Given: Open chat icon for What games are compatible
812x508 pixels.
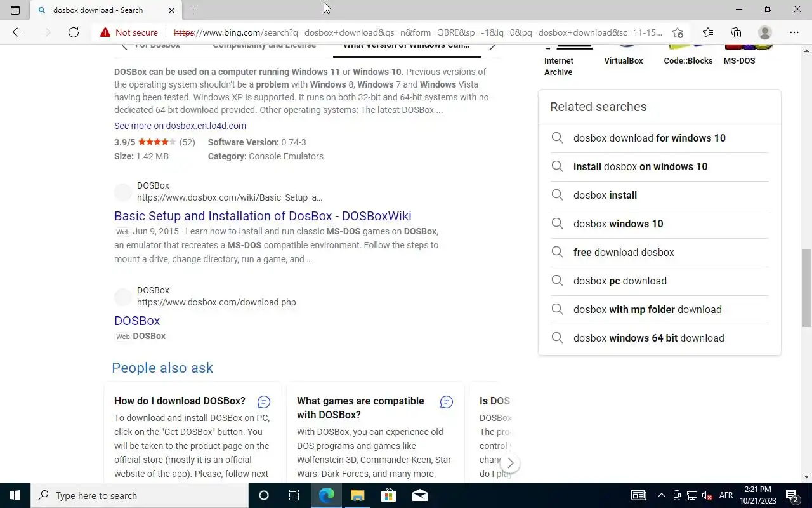Looking at the screenshot, I should 447,402.
